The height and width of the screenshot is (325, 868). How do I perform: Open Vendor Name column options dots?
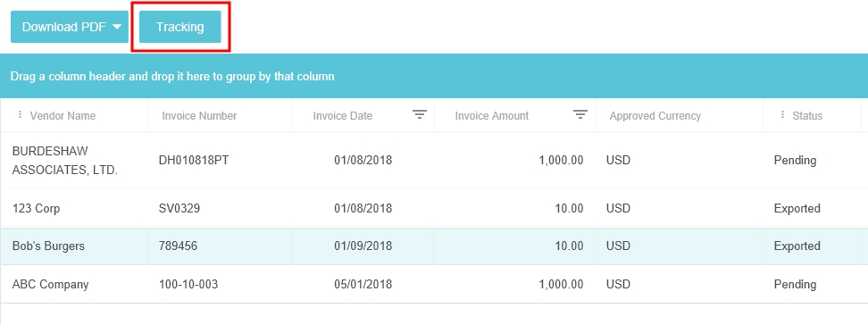pos(21,114)
